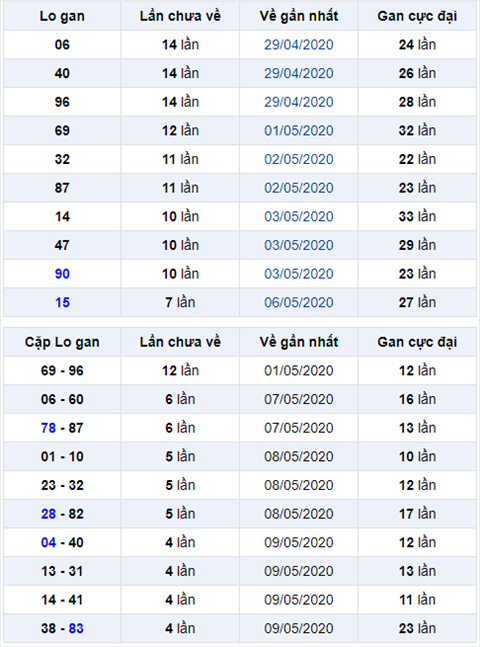Click 'Lần chưa về' header in pair table
Image resolution: width=480 pixels, height=647 pixels.
point(180,342)
